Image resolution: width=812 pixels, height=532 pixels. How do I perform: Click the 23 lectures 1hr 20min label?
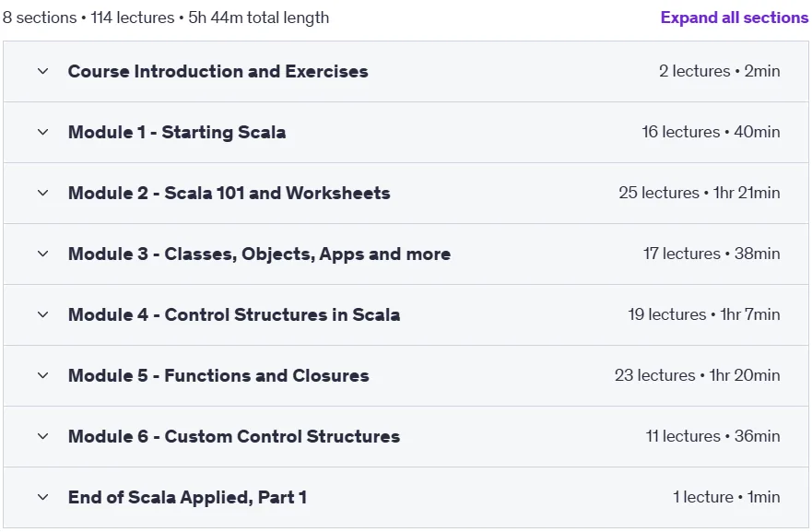697,375
